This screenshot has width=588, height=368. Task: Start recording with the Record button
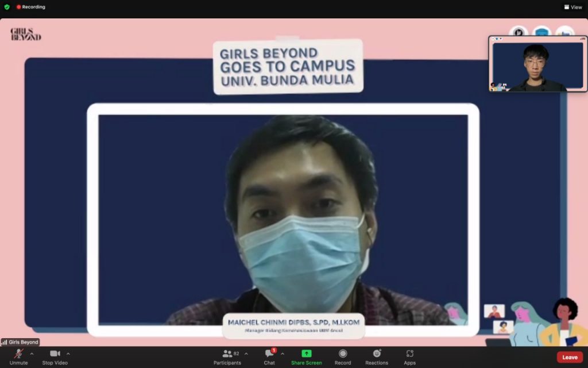(x=343, y=357)
